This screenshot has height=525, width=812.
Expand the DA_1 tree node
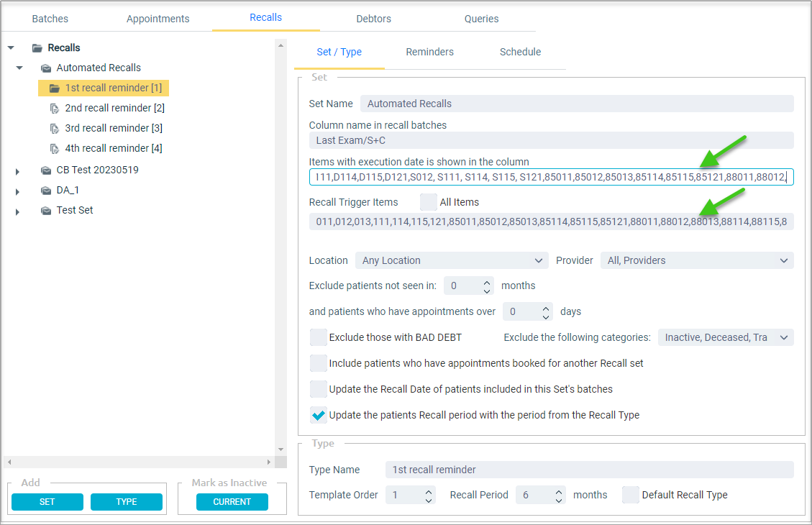pyautogui.click(x=17, y=191)
